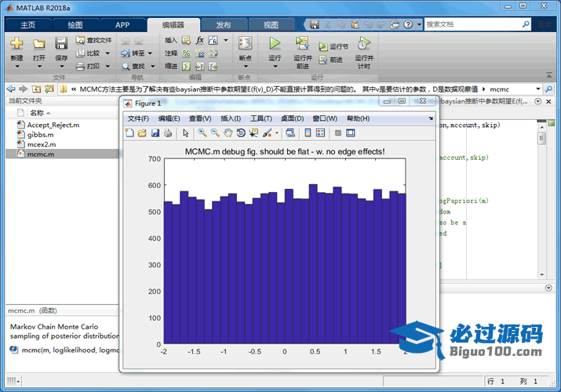Click the 保存 (Save) floppy disk icon
The height and width of the screenshot is (392, 561).
click(61, 43)
